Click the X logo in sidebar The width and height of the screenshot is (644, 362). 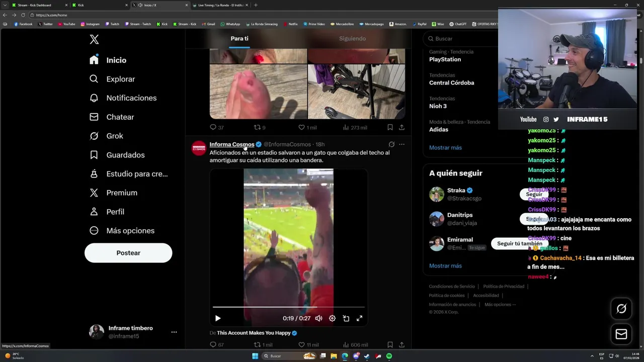[x=94, y=40]
